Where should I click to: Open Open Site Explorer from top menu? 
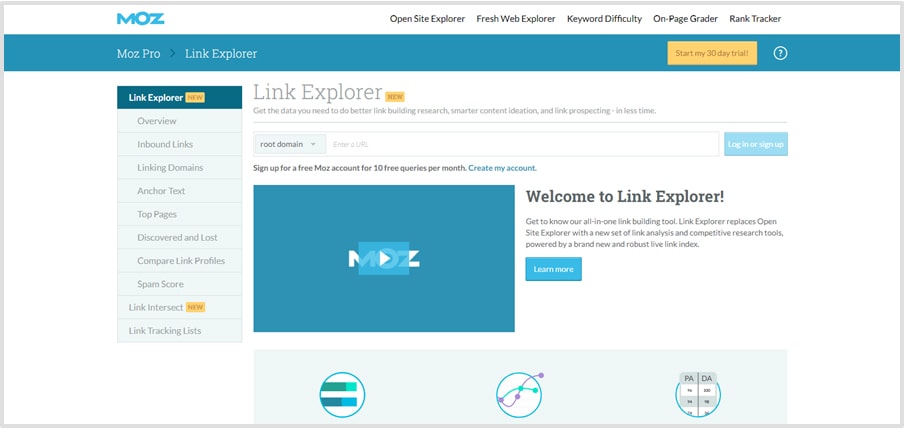pyautogui.click(x=427, y=18)
